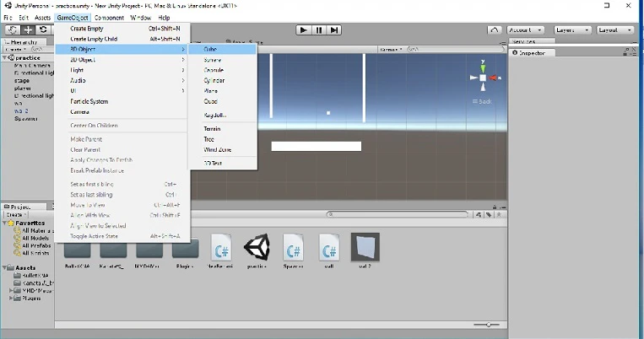This screenshot has width=644, height=339.
Task: Open the Gizmos dropdown in Scene view
Action: pos(391,49)
